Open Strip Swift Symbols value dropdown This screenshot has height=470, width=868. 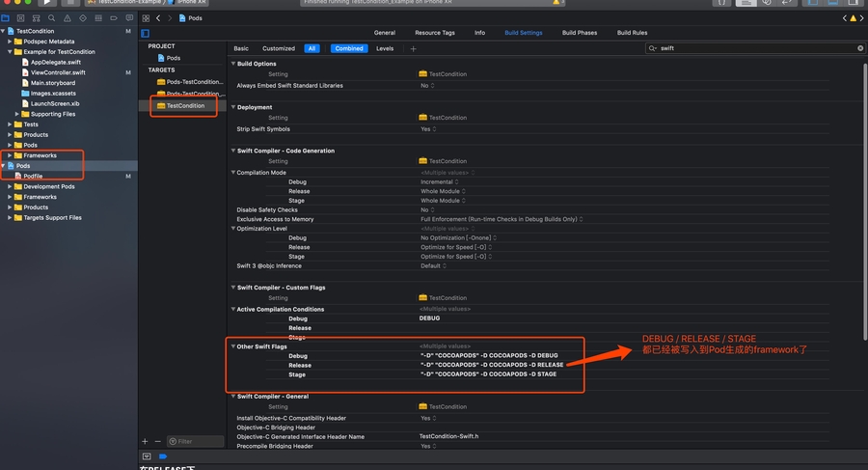(428, 129)
